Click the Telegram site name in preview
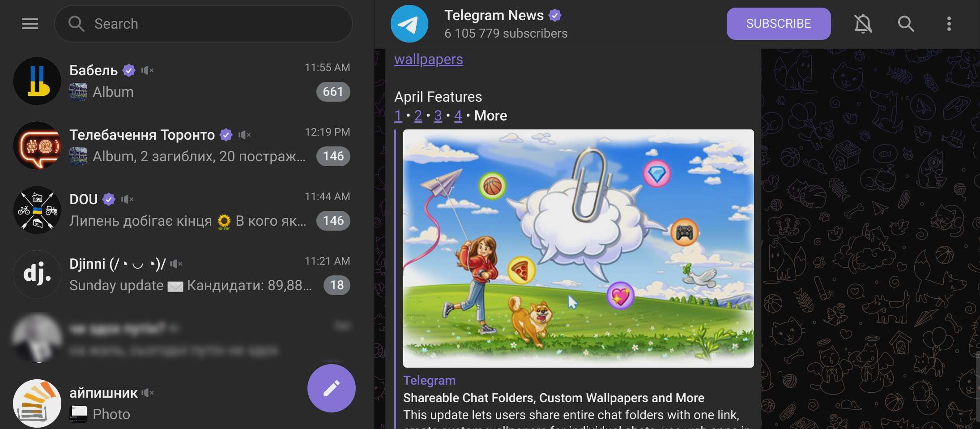Image resolution: width=980 pixels, height=429 pixels. (x=429, y=380)
